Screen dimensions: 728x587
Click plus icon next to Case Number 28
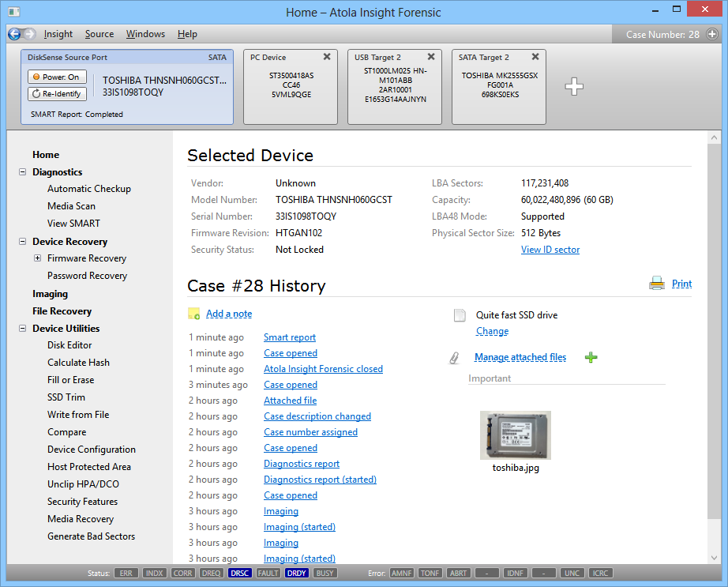(711, 34)
